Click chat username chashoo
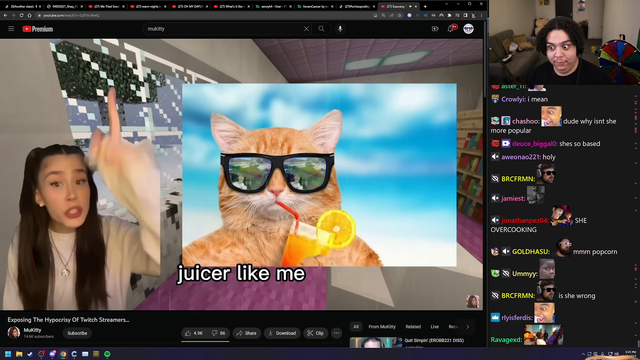 [526, 121]
